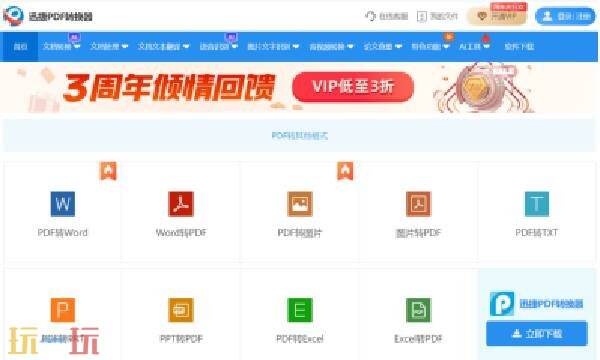The width and height of the screenshot is (600, 360).
Task: Click the gold 开通VIP button
Action: click(x=497, y=16)
